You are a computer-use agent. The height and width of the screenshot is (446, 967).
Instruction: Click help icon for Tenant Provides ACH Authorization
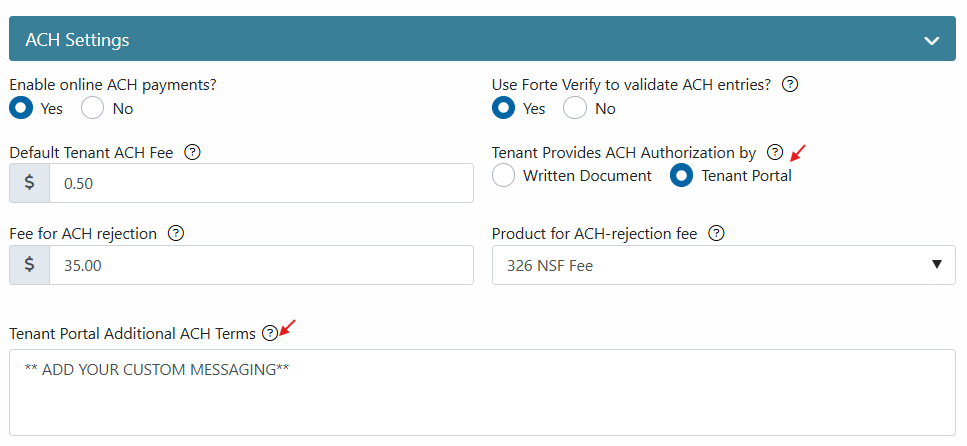pyautogui.click(x=774, y=153)
